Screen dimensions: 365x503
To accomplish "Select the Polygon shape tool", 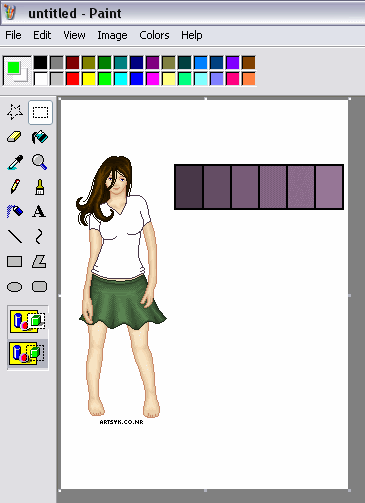I will tap(39, 262).
